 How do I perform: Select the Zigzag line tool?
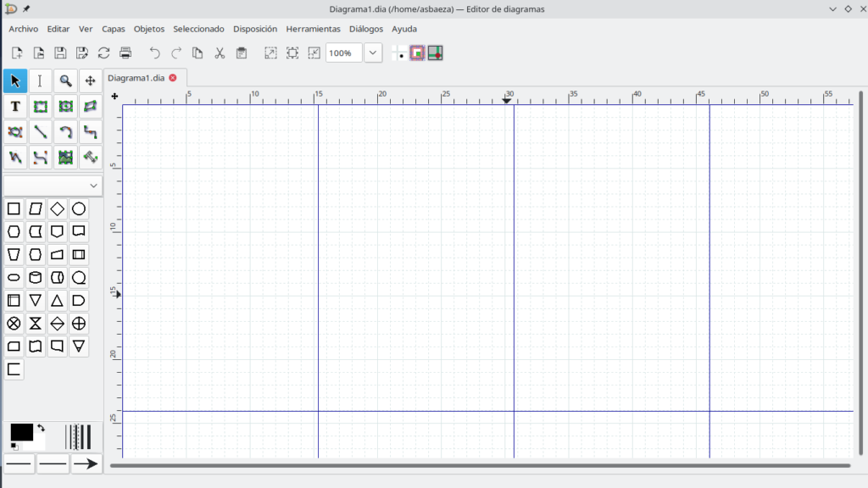(91, 132)
